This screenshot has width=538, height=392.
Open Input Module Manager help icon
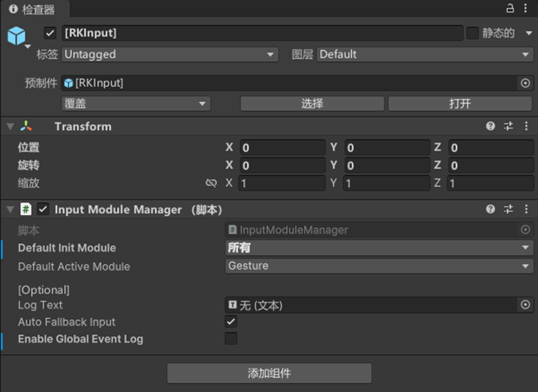(x=490, y=209)
